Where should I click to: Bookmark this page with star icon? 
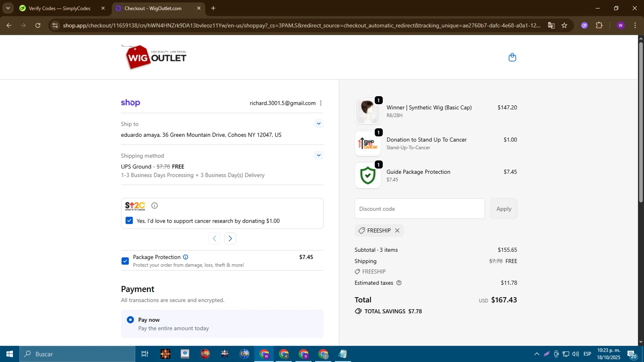564,25
